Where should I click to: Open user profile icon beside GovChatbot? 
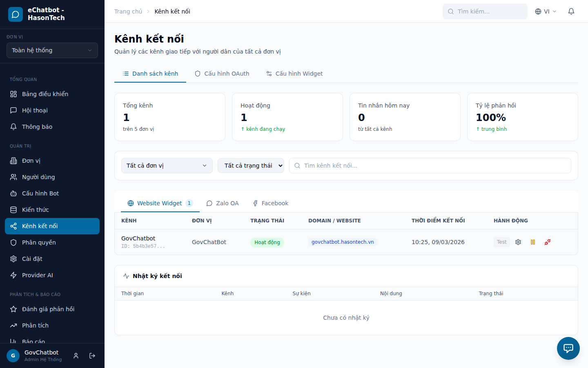[x=76, y=356]
